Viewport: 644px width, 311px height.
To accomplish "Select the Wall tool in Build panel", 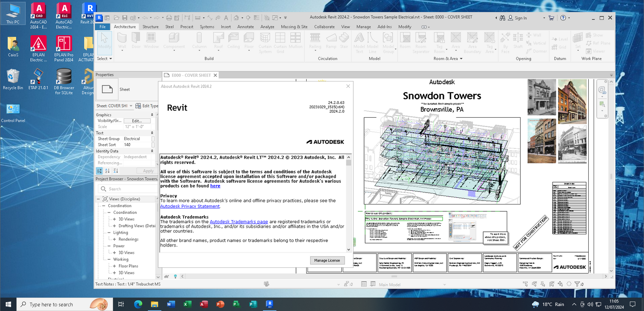I will 122,42.
